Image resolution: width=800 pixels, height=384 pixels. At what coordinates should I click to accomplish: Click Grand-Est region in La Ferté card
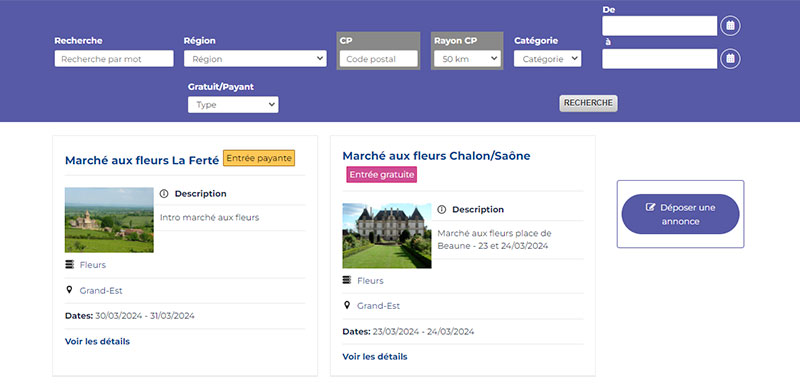click(x=101, y=291)
